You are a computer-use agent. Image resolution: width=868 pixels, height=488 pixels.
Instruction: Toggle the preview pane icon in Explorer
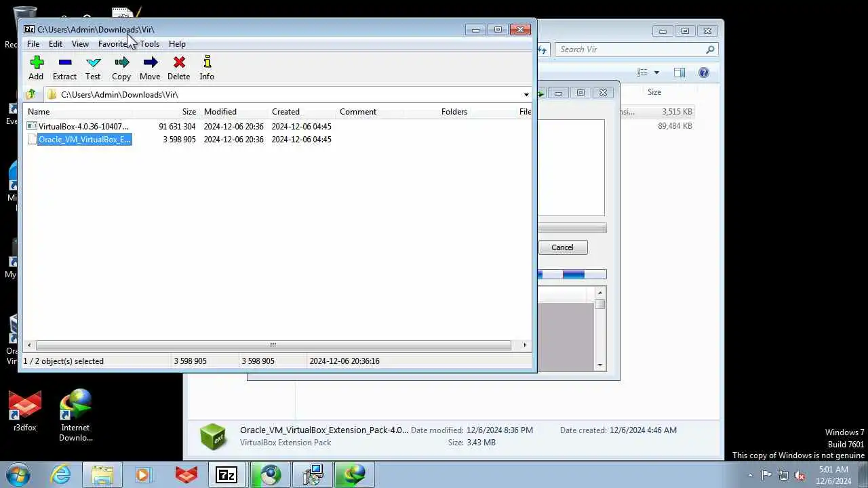pos(679,73)
